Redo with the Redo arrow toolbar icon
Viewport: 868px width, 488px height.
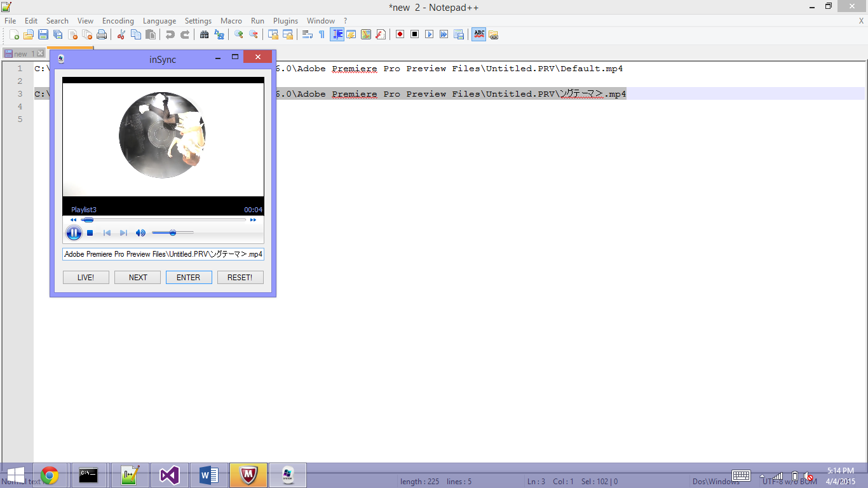[x=185, y=34]
